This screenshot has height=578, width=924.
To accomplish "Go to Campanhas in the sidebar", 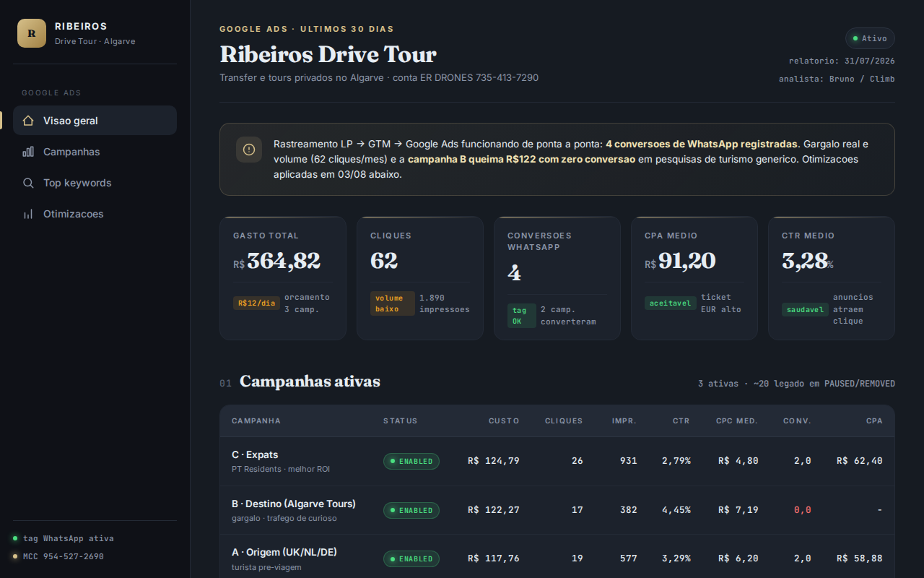I will [x=95, y=152].
